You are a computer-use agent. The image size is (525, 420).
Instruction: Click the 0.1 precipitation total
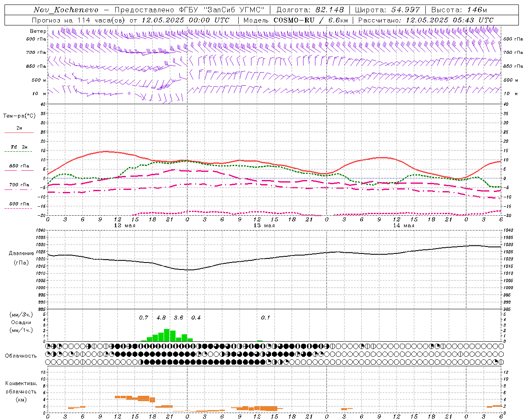click(265, 318)
